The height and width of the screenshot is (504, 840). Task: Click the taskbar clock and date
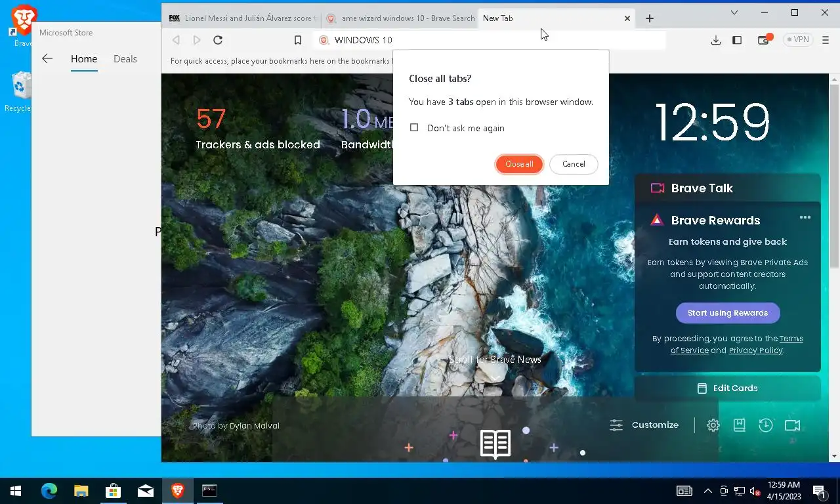pos(784,491)
